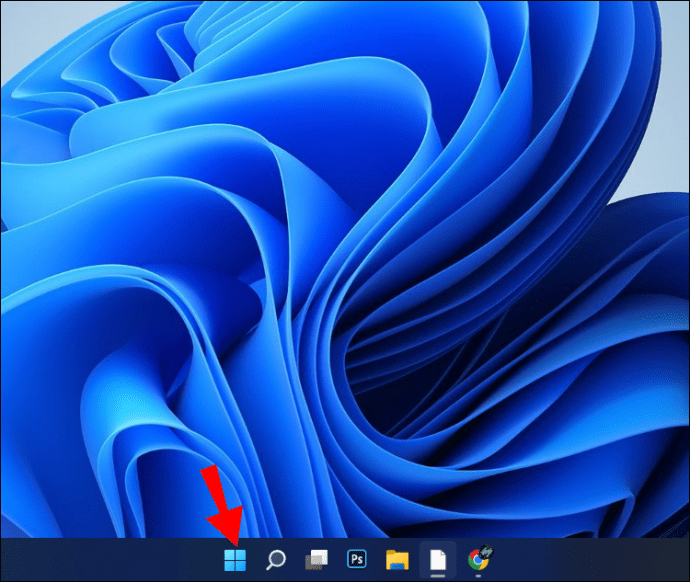
Task: Open Google Chrome from taskbar
Action: pyautogui.click(x=479, y=559)
